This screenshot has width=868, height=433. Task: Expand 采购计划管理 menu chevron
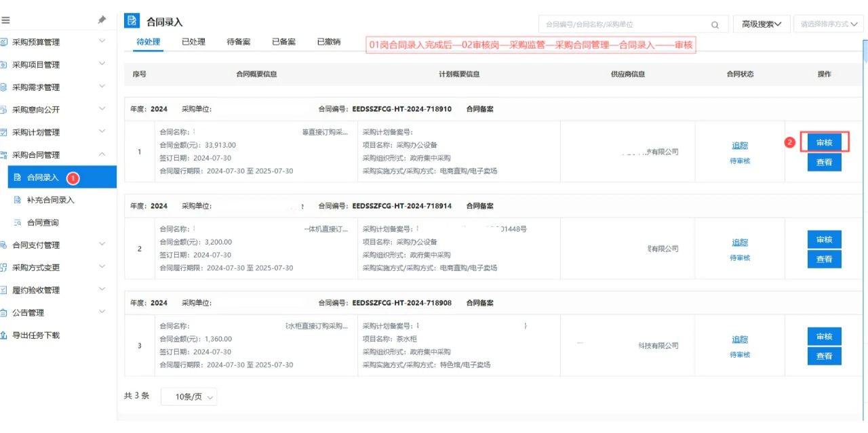pyautogui.click(x=102, y=131)
